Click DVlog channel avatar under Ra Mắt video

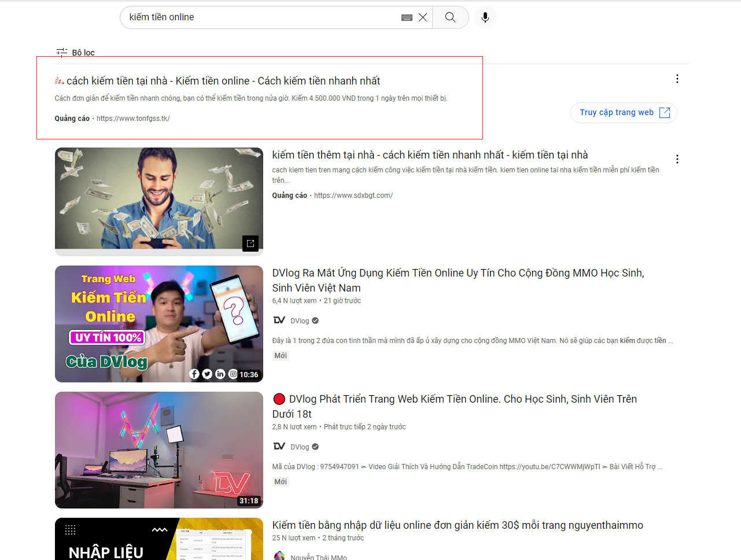pos(279,320)
